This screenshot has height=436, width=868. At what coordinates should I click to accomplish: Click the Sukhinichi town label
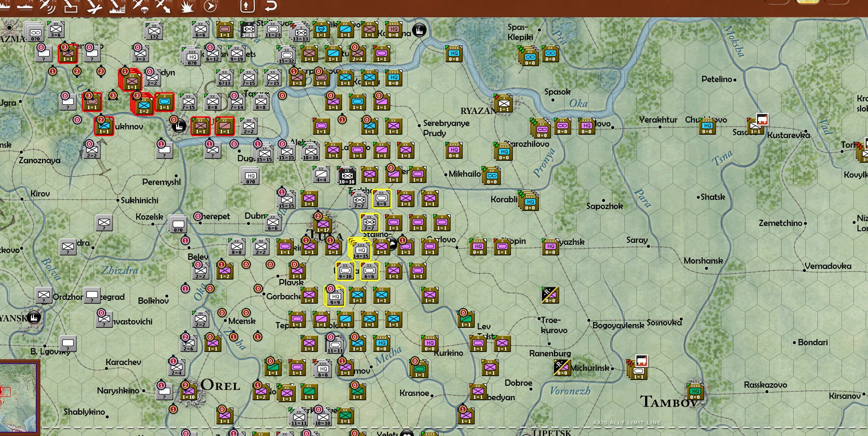click(x=139, y=200)
